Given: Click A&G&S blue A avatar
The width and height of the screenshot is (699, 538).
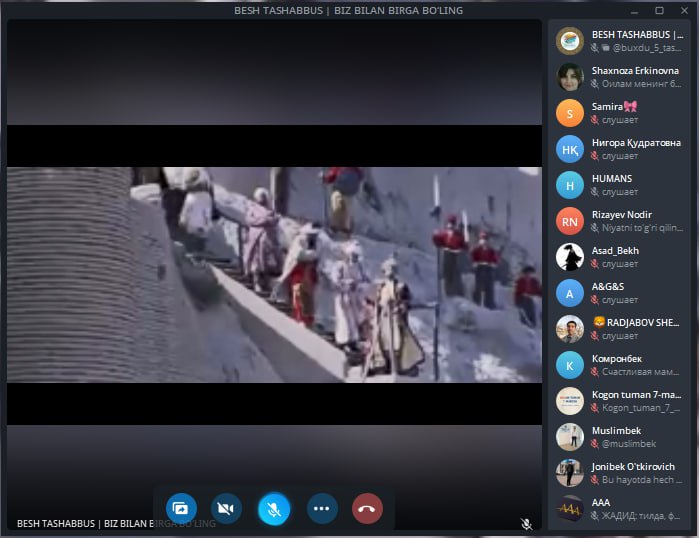Looking at the screenshot, I should pos(570,293).
